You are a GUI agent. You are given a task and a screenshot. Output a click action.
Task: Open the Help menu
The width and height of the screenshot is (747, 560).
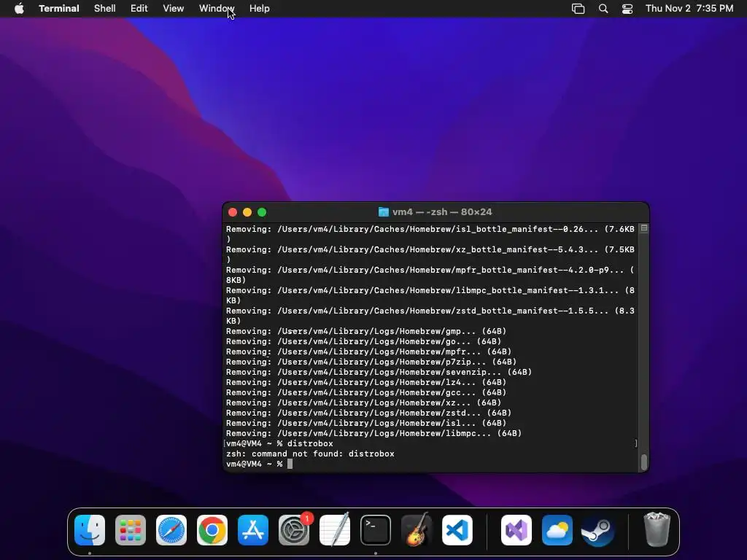[260, 9]
